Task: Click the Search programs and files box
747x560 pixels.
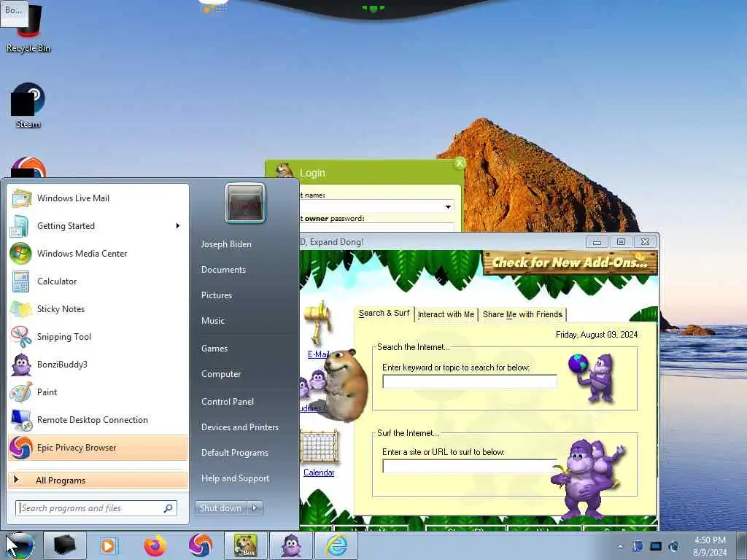Action: pyautogui.click(x=96, y=508)
